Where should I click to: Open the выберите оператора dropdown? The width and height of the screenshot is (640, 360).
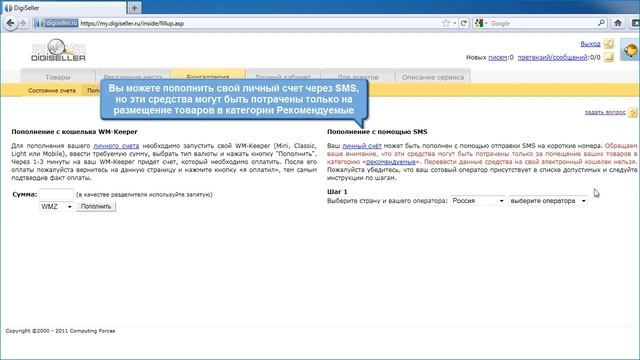pyautogui.click(x=548, y=201)
